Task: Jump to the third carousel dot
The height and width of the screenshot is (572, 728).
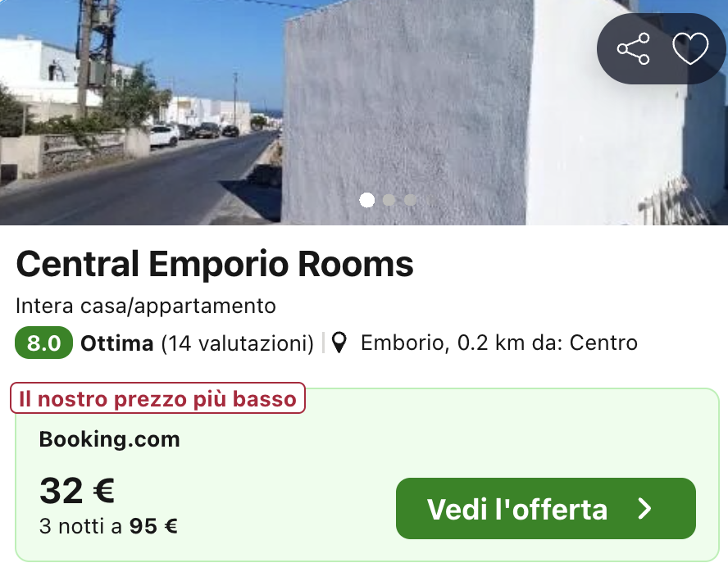Action: point(410,200)
